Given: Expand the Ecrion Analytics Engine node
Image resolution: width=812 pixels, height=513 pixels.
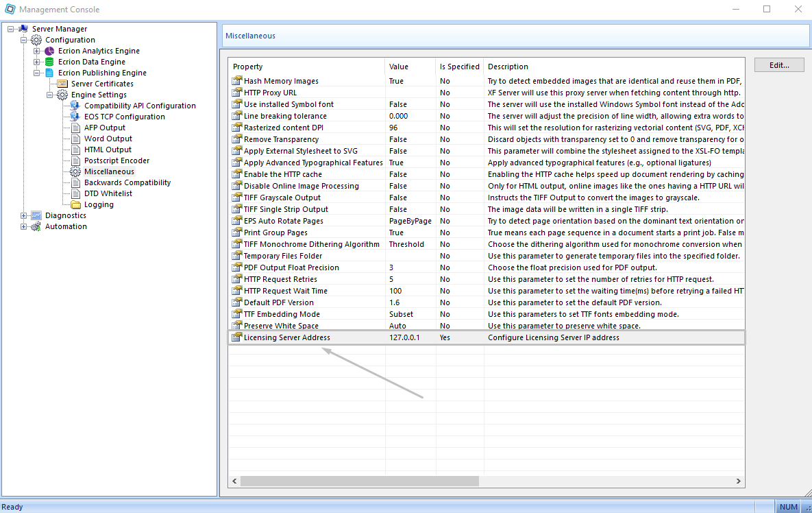Looking at the screenshot, I should pos(36,51).
